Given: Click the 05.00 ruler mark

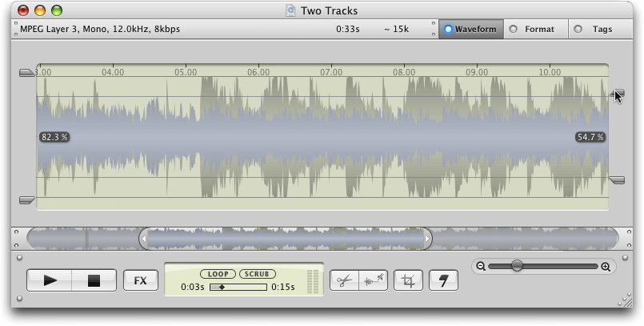Looking at the screenshot, I should pyautogui.click(x=186, y=72).
